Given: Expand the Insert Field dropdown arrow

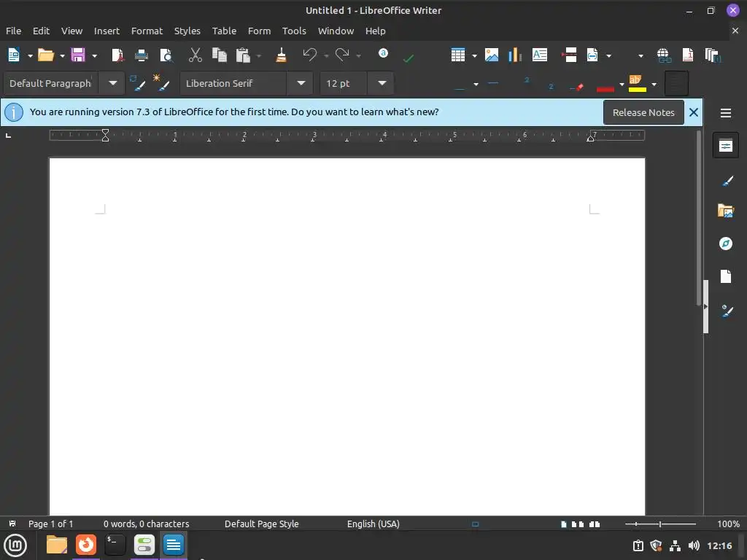Looking at the screenshot, I should click(608, 56).
